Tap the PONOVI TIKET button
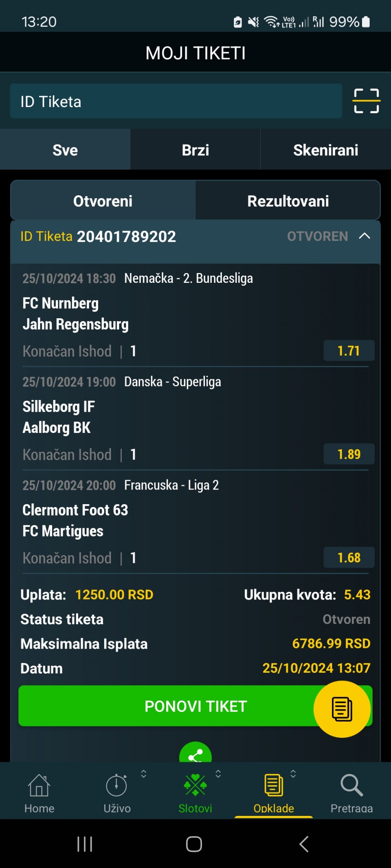Viewport: 391px width, 868px height. click(x=195, y=706)
